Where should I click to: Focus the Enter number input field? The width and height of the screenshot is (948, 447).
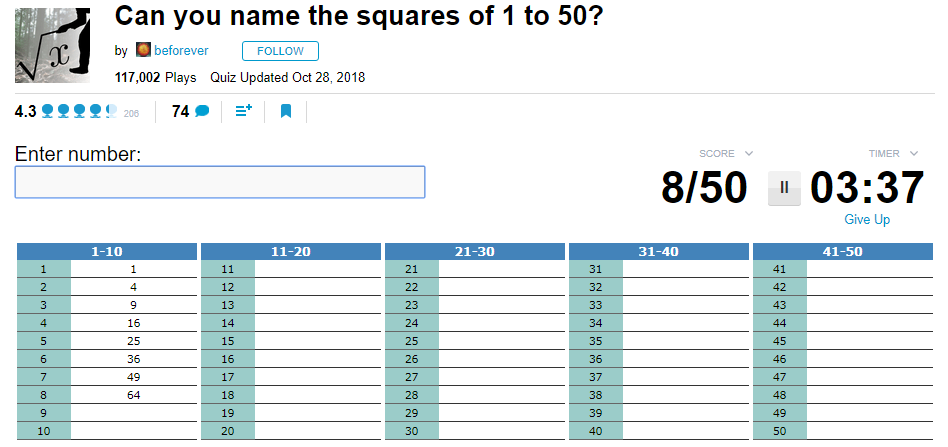[220, 182]
